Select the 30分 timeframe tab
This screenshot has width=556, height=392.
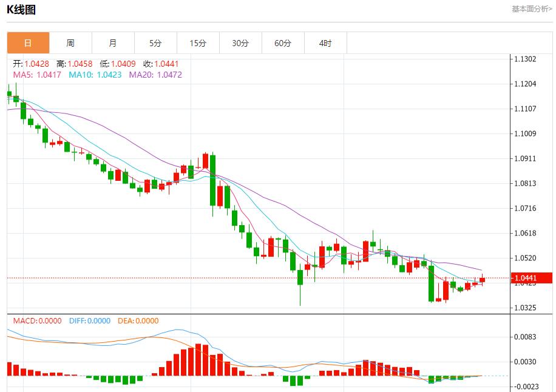[x=240, y=43]
